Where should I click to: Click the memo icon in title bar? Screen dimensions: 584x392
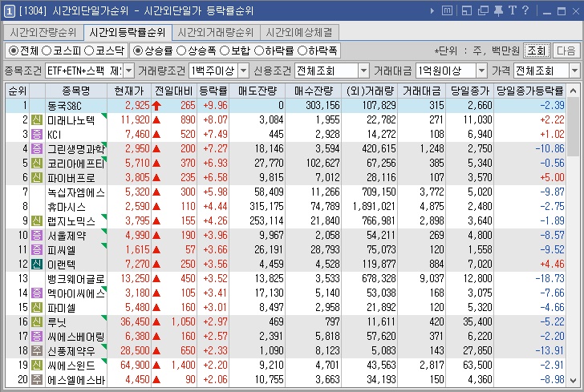click(447, 10)
